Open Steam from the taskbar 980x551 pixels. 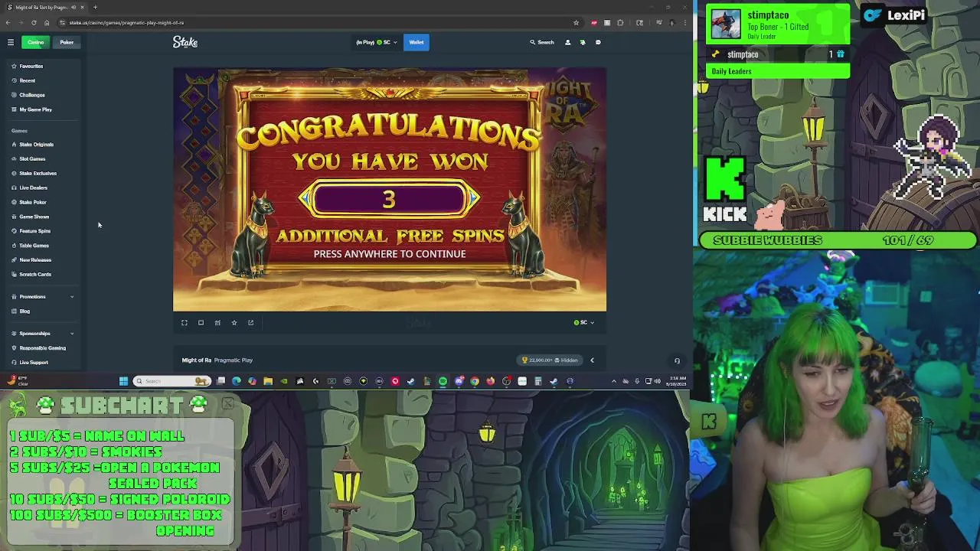(410, 381)
